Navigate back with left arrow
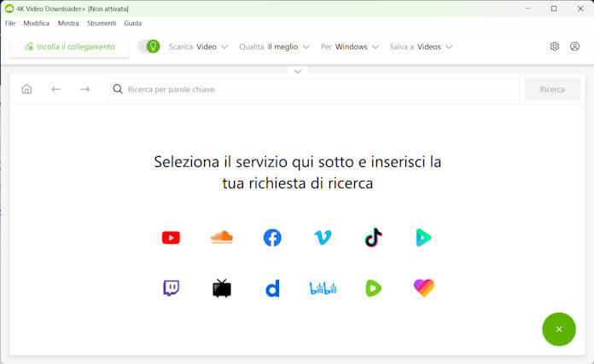Viewport: 594px width, 364px height. (56, 89)
